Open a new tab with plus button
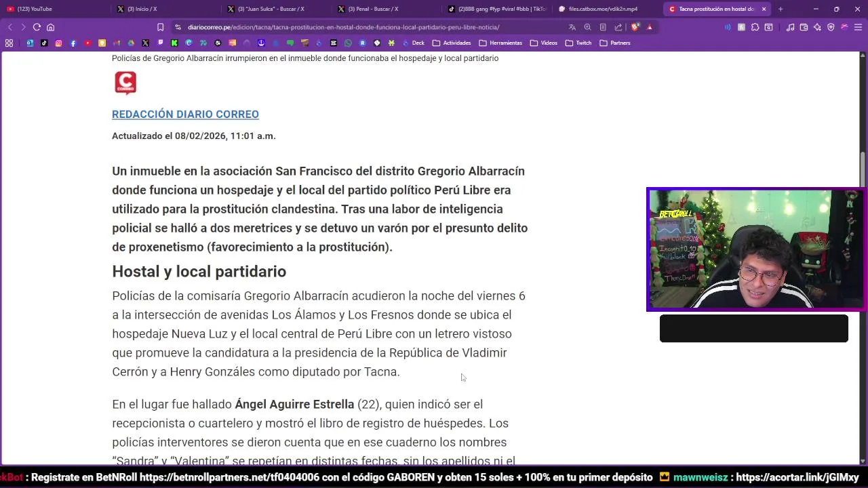Screen dimensions: 868x488 tap(781, 9)
